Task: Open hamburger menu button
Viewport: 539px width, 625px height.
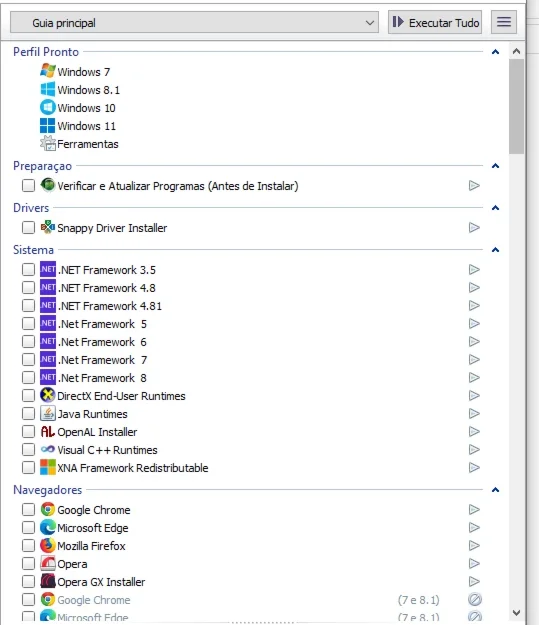Action: (x=504, y=22)
